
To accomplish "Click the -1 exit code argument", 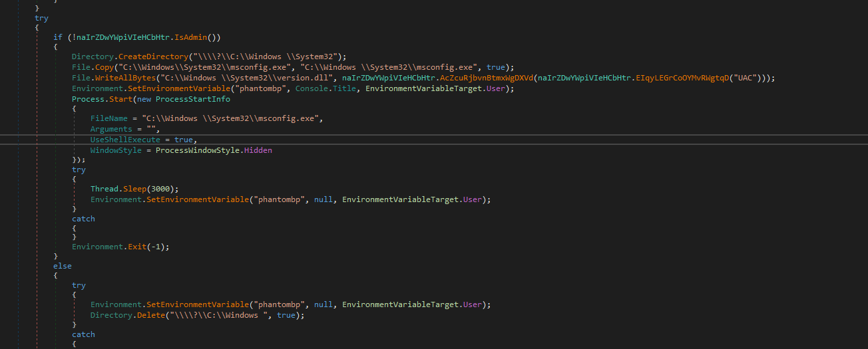I will pyautogui.click(x=156, y=247).
